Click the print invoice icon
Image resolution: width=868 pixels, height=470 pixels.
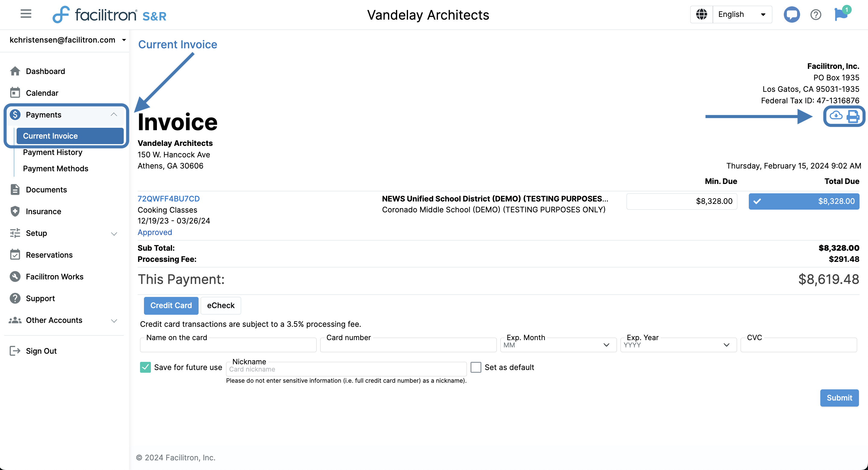853,116
